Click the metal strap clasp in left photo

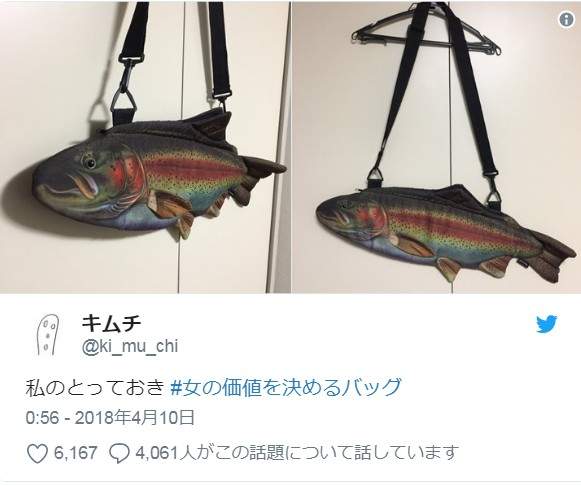click(127, 87)
